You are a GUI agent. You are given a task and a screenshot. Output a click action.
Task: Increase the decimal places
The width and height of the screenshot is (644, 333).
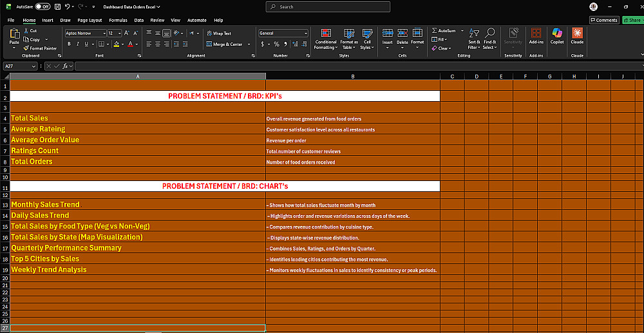point(296,44)
